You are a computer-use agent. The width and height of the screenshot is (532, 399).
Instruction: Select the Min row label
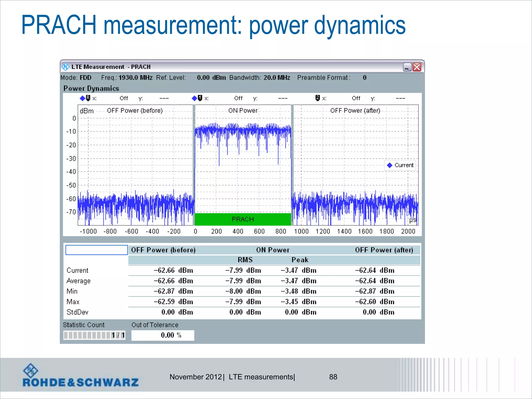(x=72, y=291)
